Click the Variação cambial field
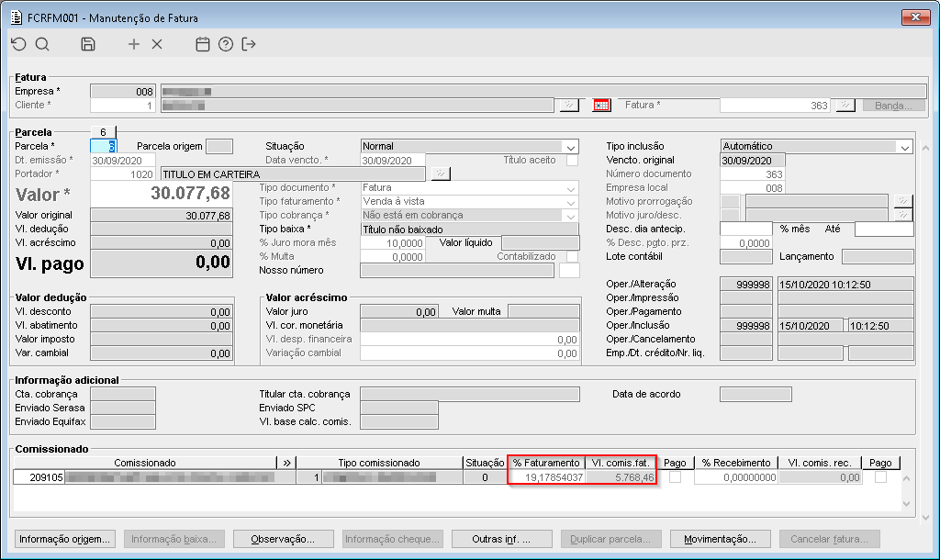Image resolution: width=940 pixels, height=560 pixels. pyautogui.click(x=470, y=353)
